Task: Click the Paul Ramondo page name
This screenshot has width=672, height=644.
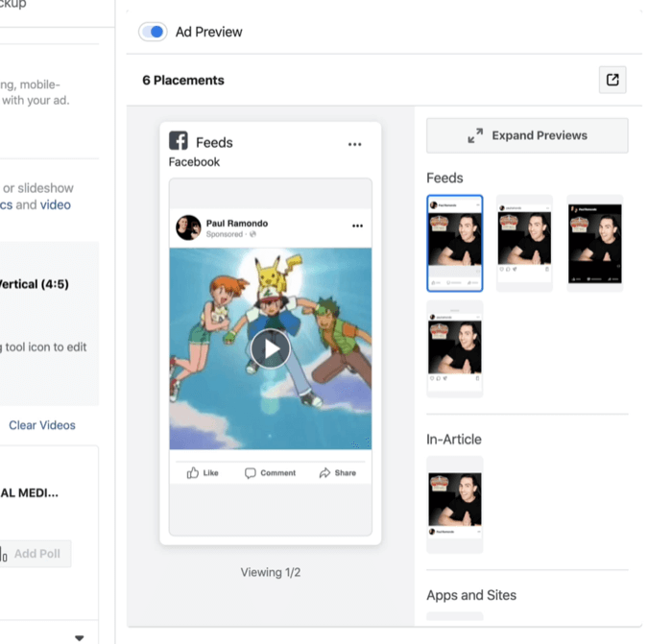Action: 237,224
